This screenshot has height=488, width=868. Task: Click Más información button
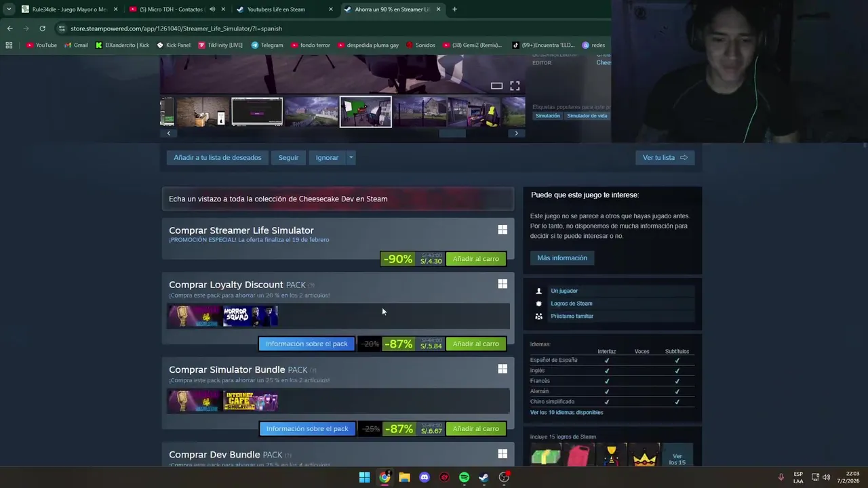pos(562,258)
